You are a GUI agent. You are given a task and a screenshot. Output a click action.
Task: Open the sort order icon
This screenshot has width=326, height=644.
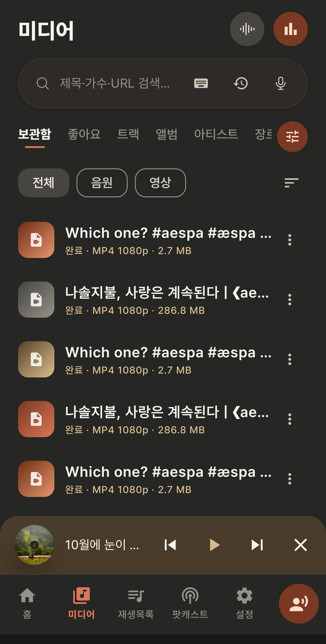pyautogui.click(x=291, y=183)
